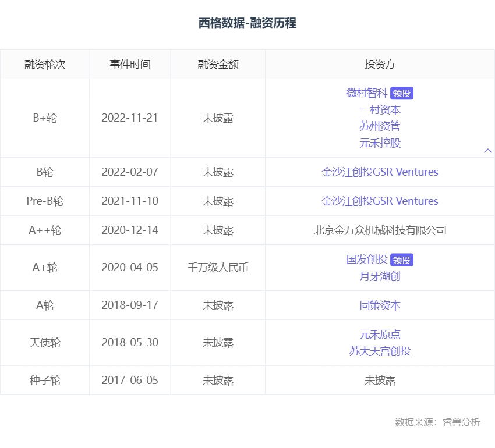This screenshot has width=495, height=448.
Task: Open 金沙江创投GSR Ventures in the B轮 row
Action: tap(380, 172)
